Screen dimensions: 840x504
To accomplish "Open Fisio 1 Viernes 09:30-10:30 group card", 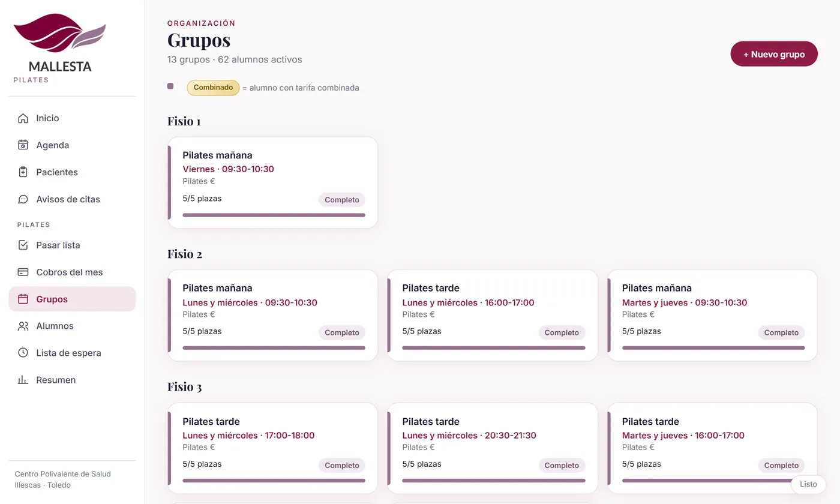I will point(273,183).
